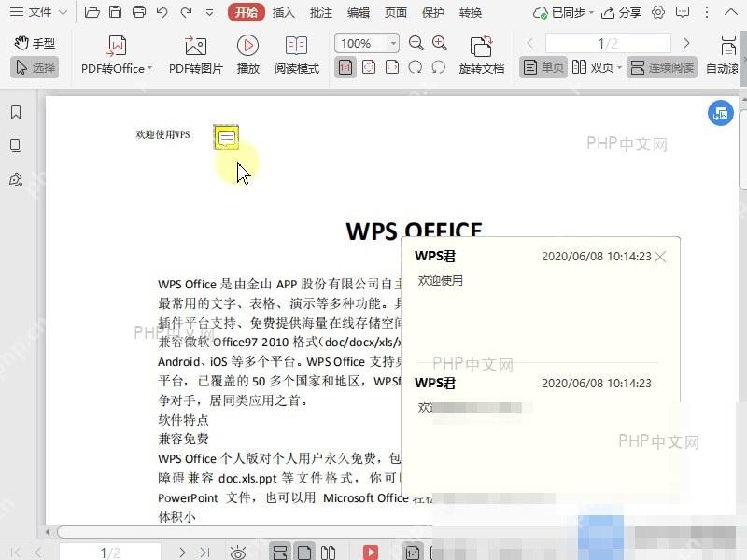Click the blue floating translate button
The width and height of the screenshot is (747, 560).
pos(720,113)
